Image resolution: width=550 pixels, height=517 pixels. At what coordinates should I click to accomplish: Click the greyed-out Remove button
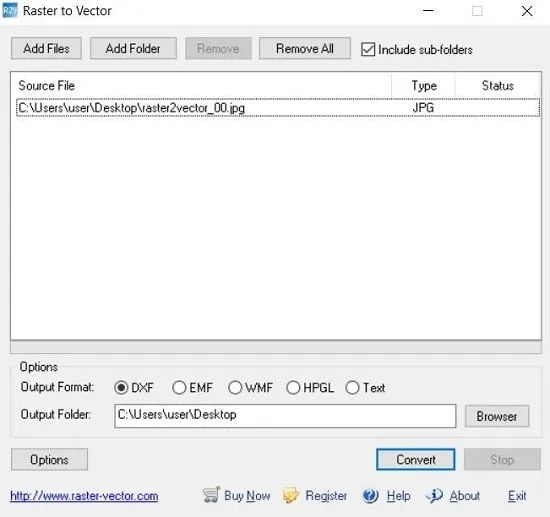[x=218, y=48]
